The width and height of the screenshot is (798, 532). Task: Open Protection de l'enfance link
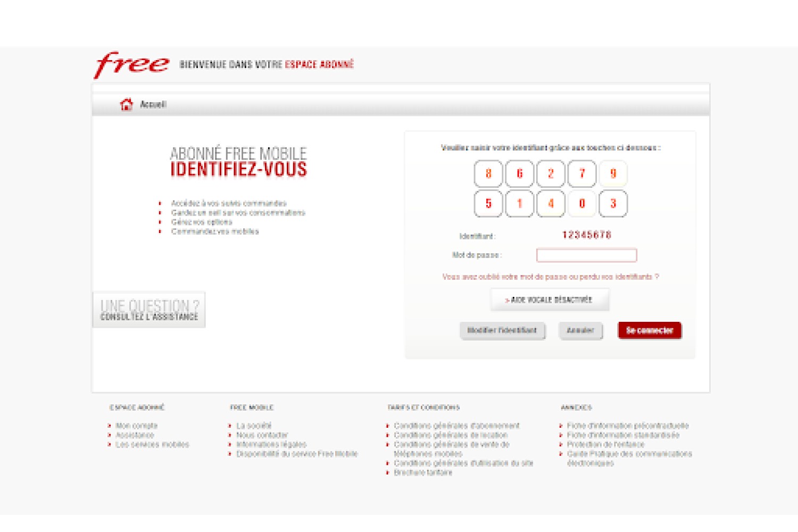[605, 444]
